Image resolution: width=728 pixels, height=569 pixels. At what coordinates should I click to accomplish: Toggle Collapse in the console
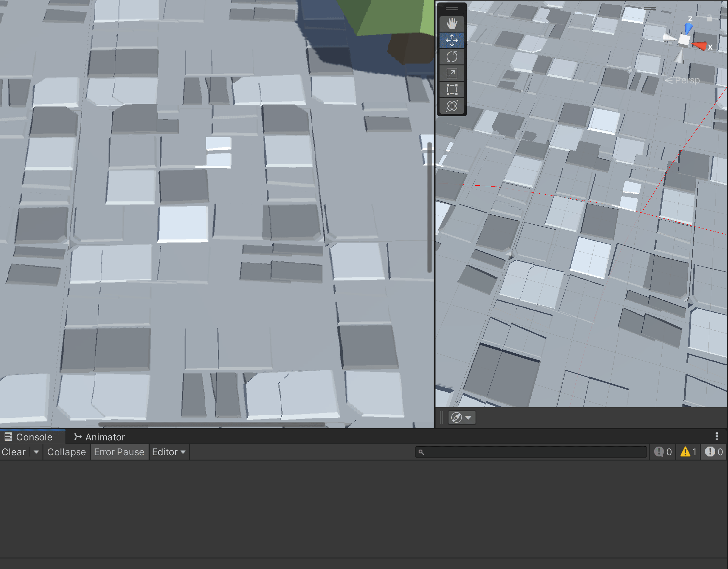click(66, 452)
